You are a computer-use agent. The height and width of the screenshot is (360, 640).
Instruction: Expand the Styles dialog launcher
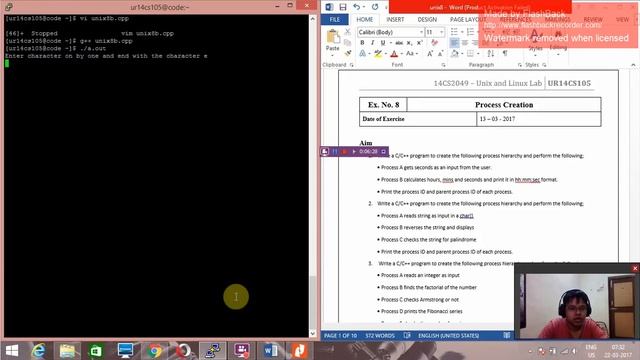[x=544, y=65]
